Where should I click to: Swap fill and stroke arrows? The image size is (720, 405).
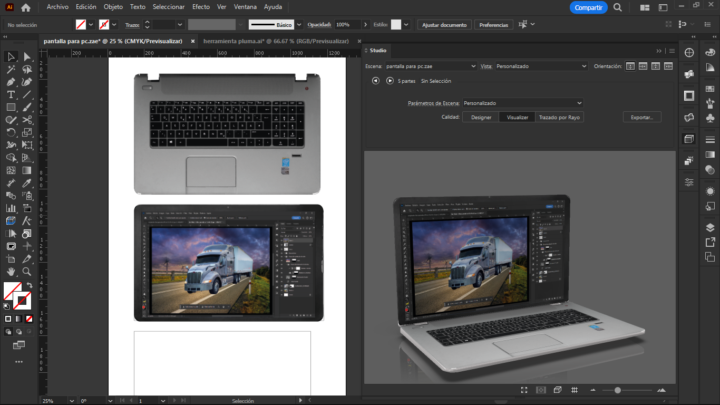pos(29,285)
